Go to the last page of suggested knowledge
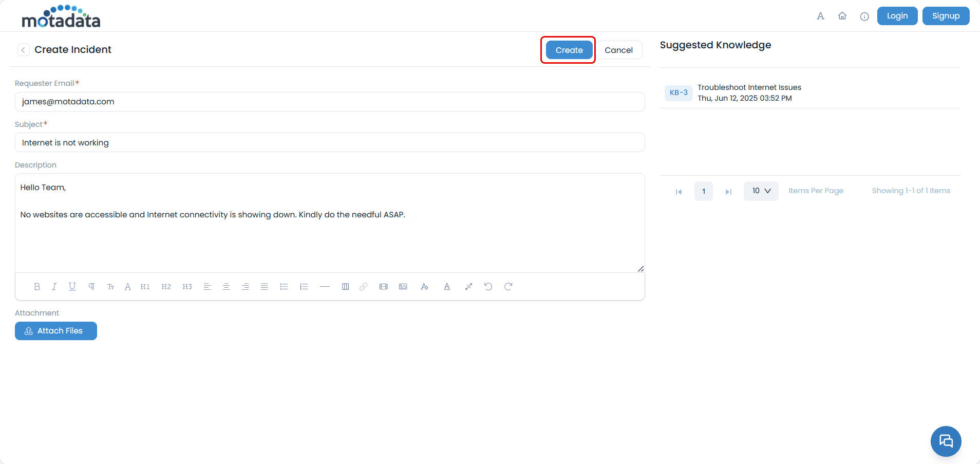Image resolution: width=980 pixels, height=464 pixels. [728, 191]
